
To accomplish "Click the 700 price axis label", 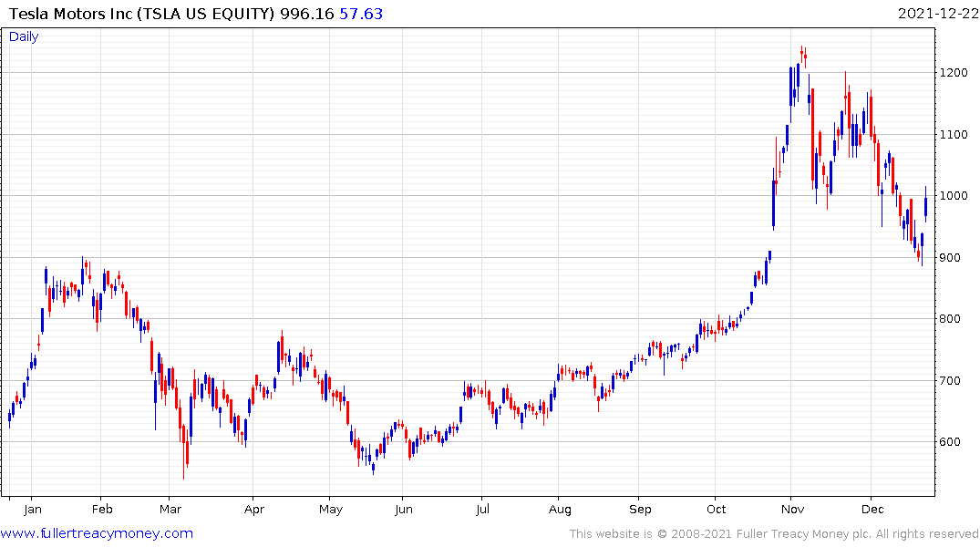I will 950,380.
